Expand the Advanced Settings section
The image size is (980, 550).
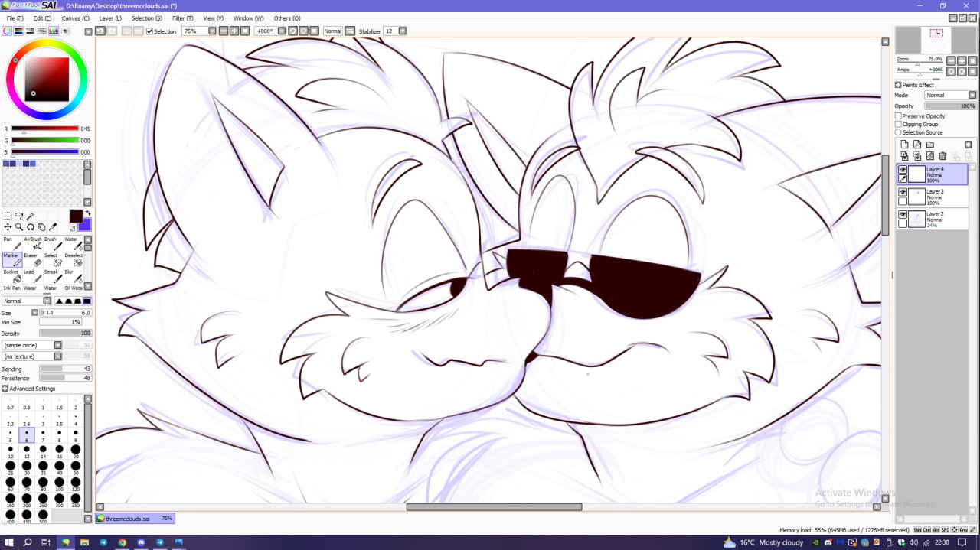click(x=5, y=389)
